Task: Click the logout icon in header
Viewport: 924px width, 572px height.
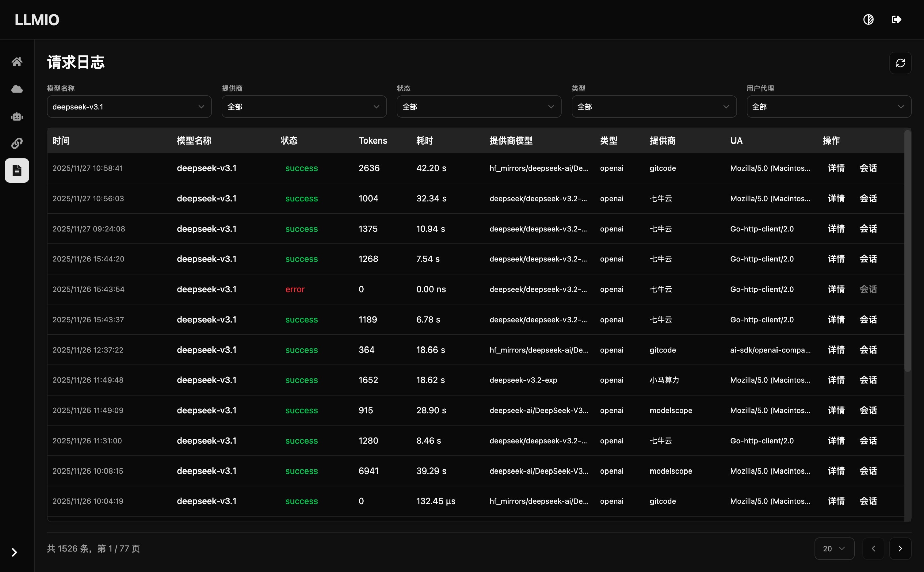Action: (x=896, y=19)
